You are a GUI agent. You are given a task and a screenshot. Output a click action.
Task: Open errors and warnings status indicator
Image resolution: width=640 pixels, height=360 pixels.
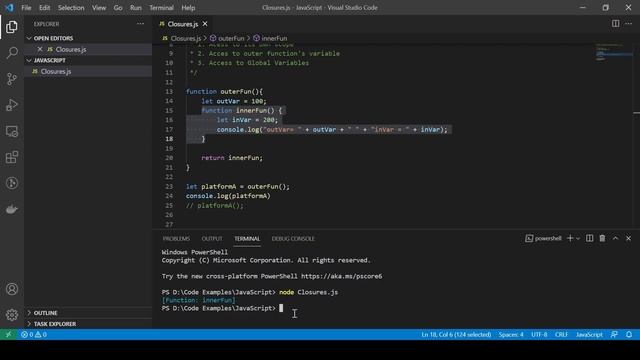tap(34, 334)
